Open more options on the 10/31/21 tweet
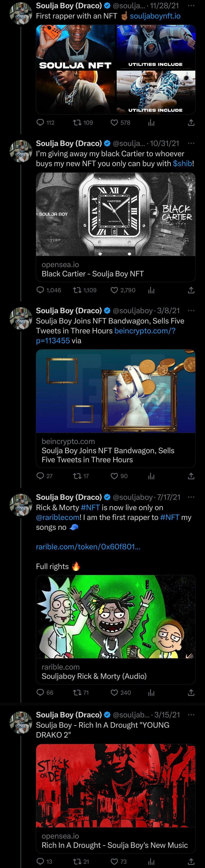The height and width of the screenshot is (868, 205). coord(191,143)
